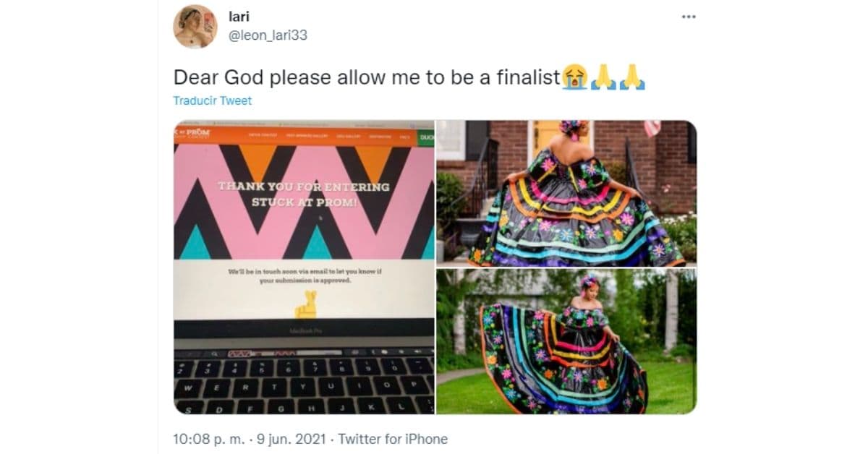Open the three-dot more options menu

click(688, 17)
